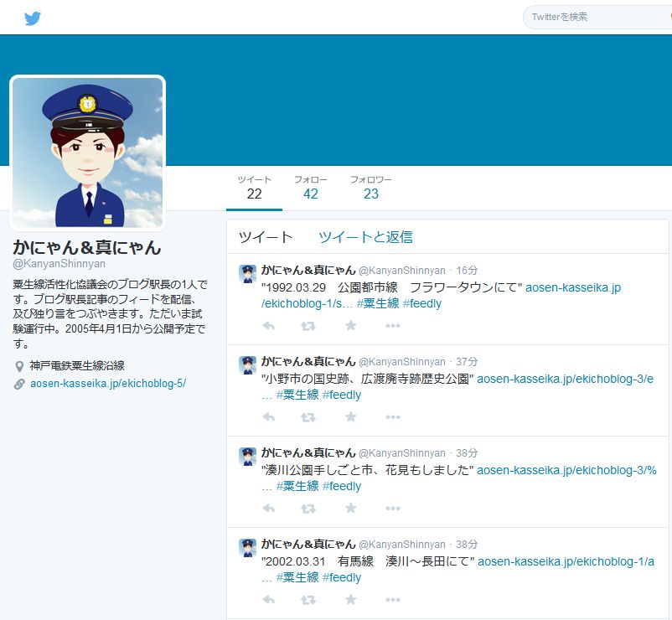Reply to the 16分 tweet
Screen dimensions: 672x620
pos(268,326)
